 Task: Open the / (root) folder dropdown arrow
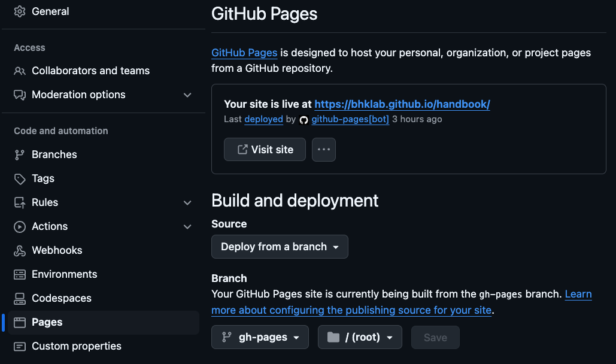(x=390, y=338)
